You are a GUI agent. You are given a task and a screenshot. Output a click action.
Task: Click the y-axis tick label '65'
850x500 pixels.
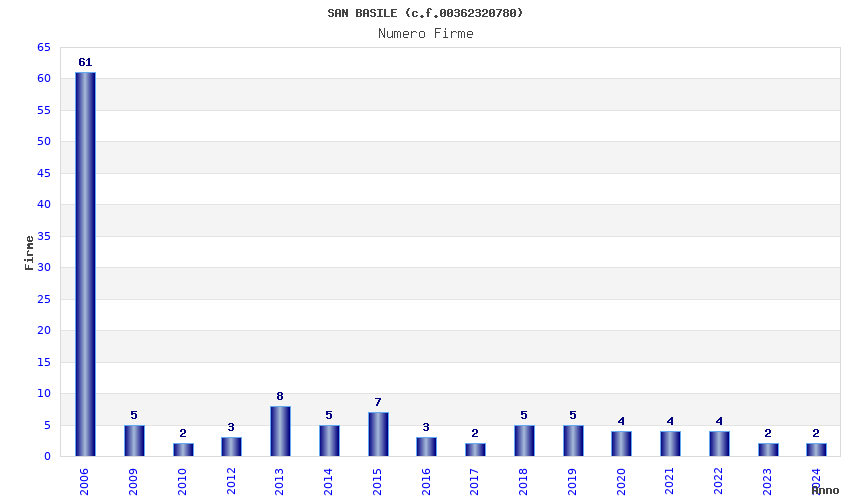44,48
